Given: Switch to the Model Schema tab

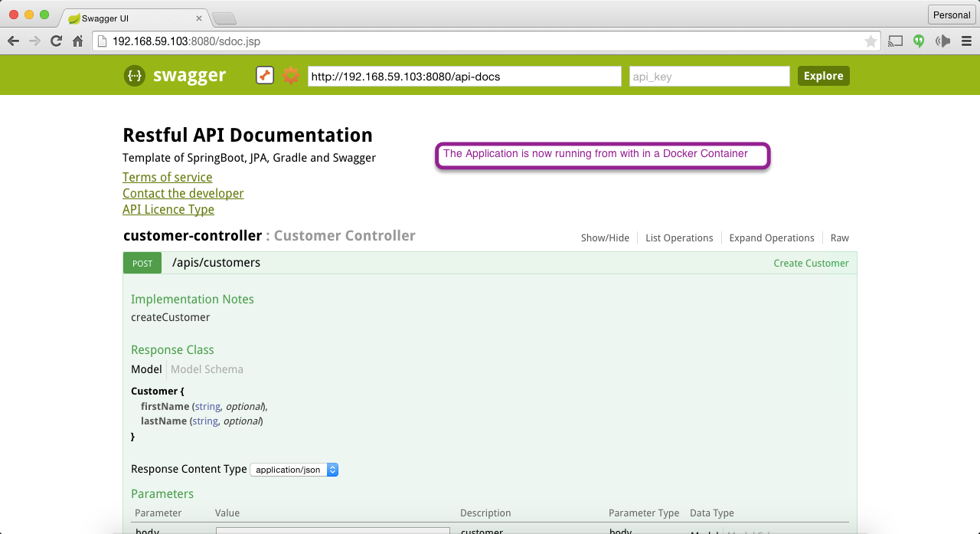Looking at the screenshot, I should [x=207, y=369].
